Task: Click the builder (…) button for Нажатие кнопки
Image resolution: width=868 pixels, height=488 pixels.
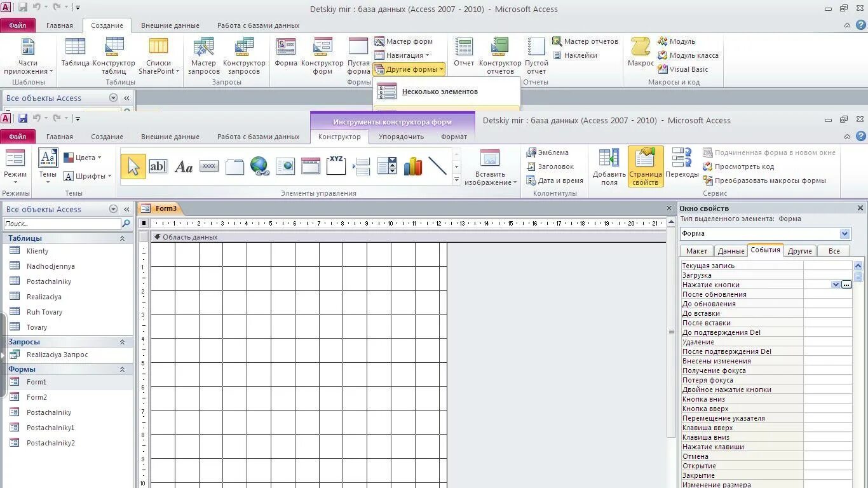Action: click(x=846, y=285)
